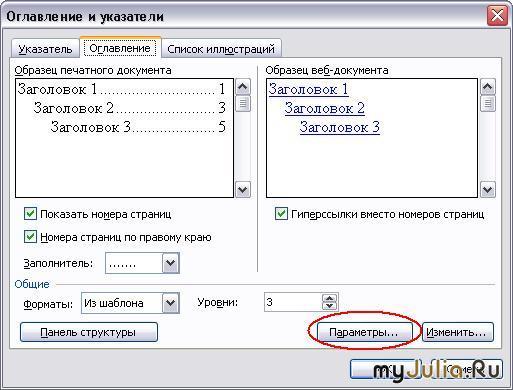The image size is (513, 390).
Task: Click Заголовок 1 link in web preview
Action: point(309,89)
